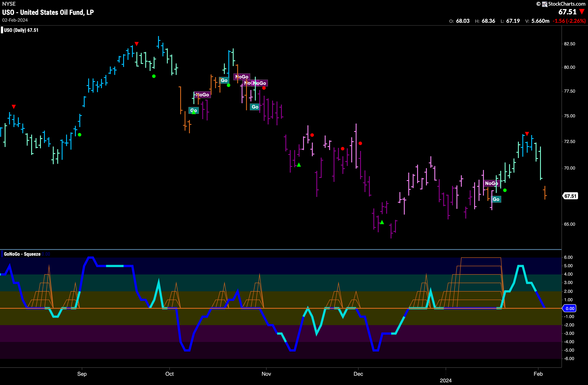The image size is (588, 385).
Task: Click the red triangle marker above the late-January peak
Action: [x=527, y=134]
